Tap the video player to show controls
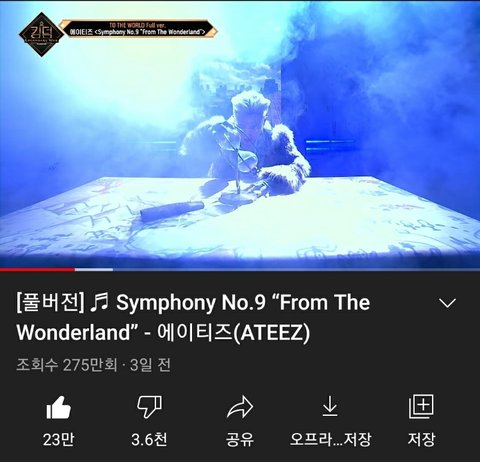Image resolution: width=480 pixels, height=462 pixels. (x=240, y=134)
